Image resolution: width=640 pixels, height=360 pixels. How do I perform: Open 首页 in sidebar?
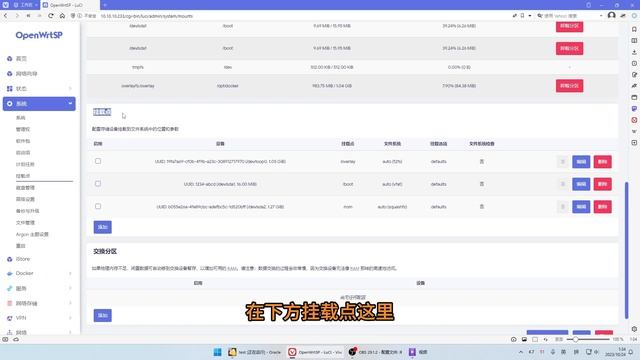tap(21, 59)
